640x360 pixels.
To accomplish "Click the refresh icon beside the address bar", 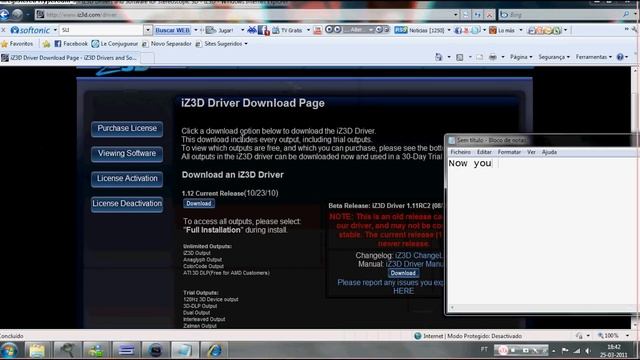I will click(x=477, y=15).
